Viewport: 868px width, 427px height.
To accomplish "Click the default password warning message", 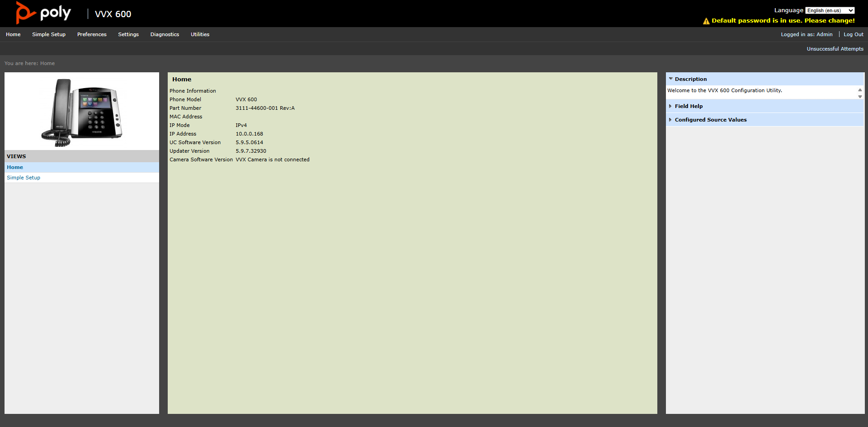I will point(783,21).
